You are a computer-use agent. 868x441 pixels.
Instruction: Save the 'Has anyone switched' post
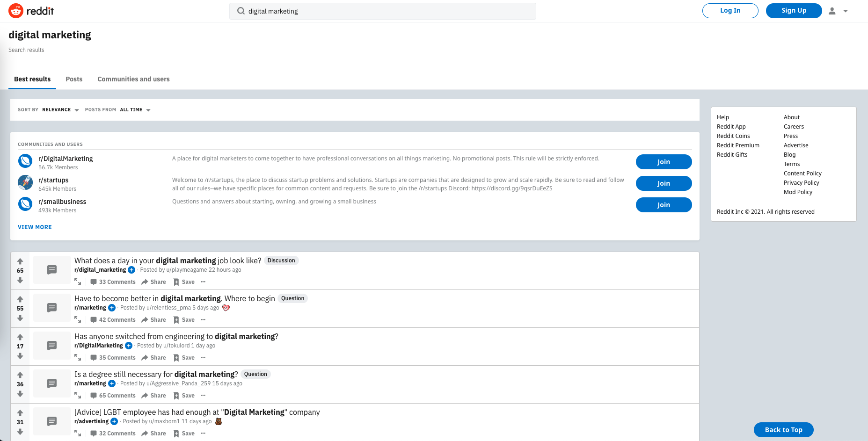tap(184, 358)
